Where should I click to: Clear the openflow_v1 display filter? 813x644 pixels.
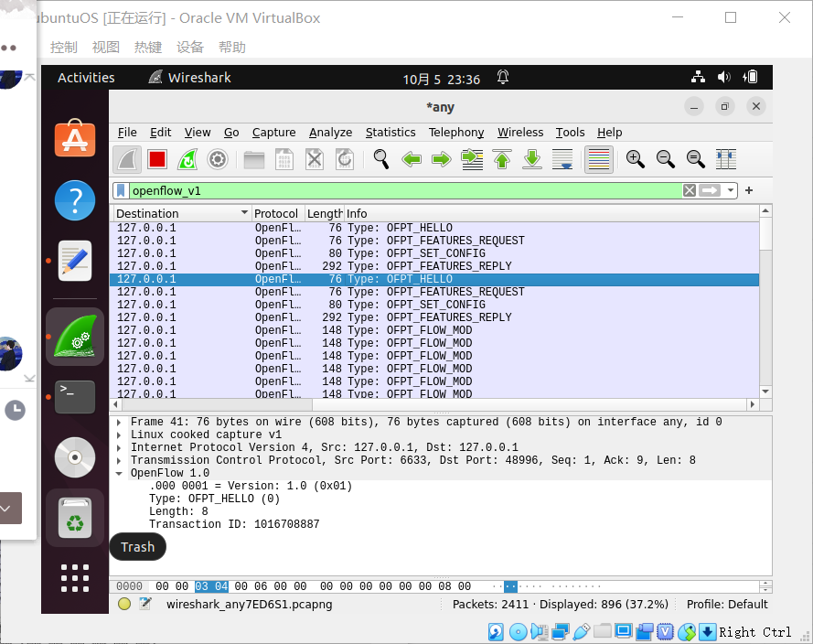(690, 190)
